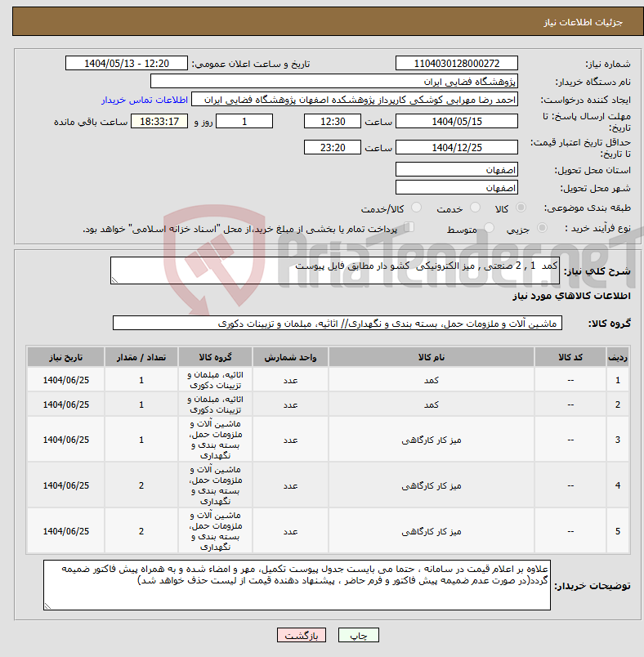Click میز کار کارگاهی in row 5
Viewport: 644px width, 657px height.
[432, 531]
